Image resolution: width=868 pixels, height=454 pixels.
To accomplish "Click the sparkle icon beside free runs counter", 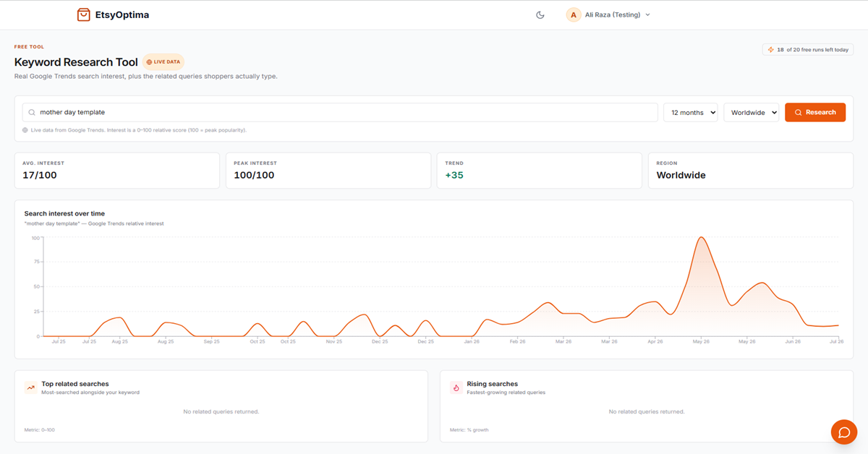I will pyautogui.click(x=770, y=50).
